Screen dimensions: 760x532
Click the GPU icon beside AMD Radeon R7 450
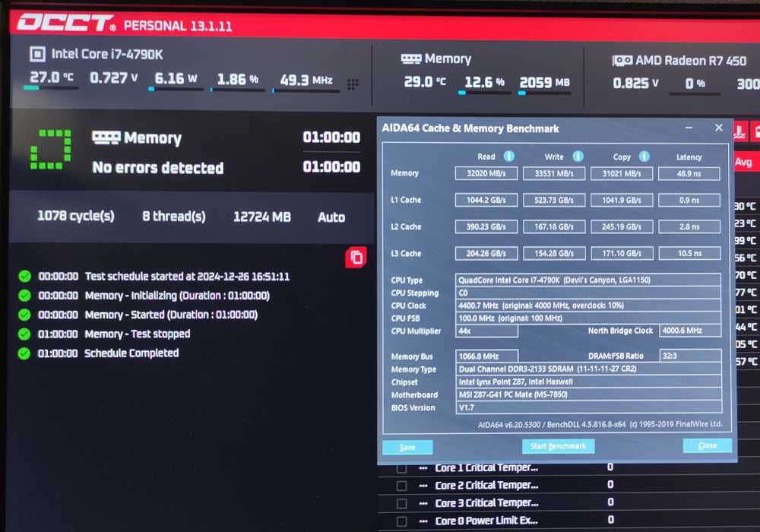click(622, 61)
